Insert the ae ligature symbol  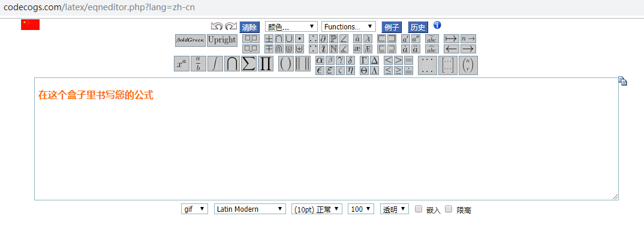357,49
